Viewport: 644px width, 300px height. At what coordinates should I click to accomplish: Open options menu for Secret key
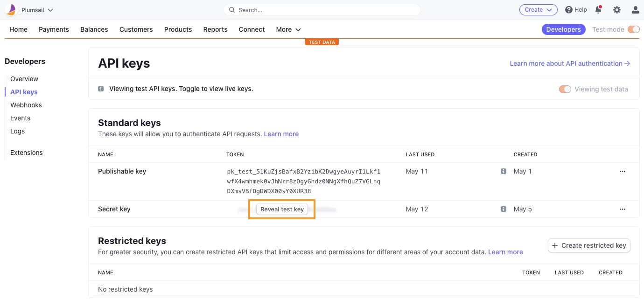(x=622, y=209)
